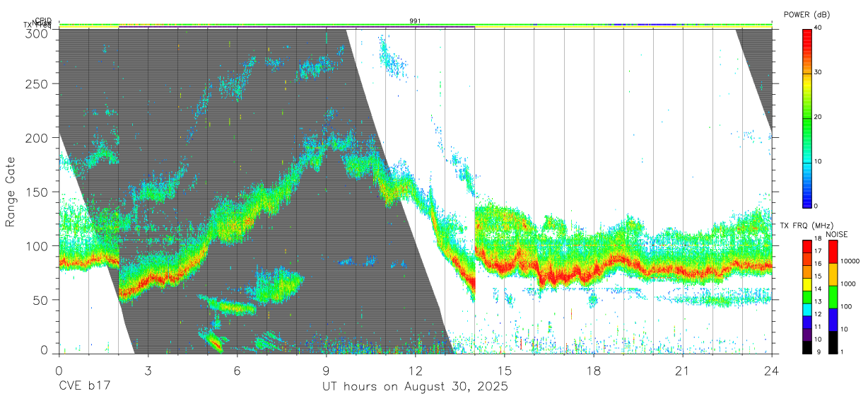Click the 24 tick on the UT hours axis
868x401 pixels.
(772, 371)
